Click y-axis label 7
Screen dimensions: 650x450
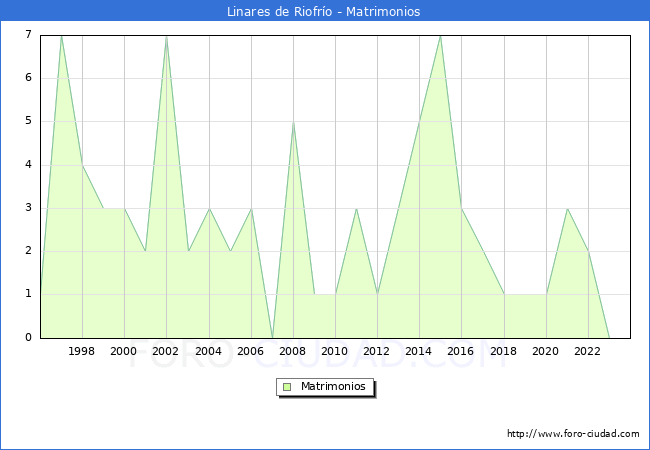point(28,34)
